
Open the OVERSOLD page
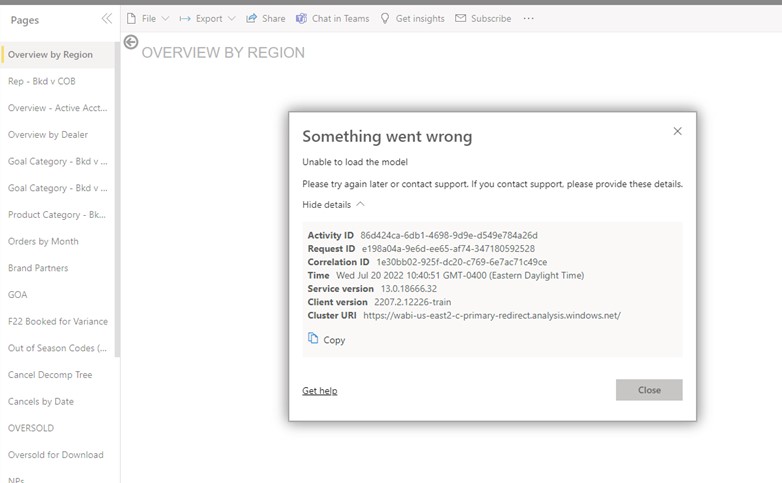click(57, 428)
